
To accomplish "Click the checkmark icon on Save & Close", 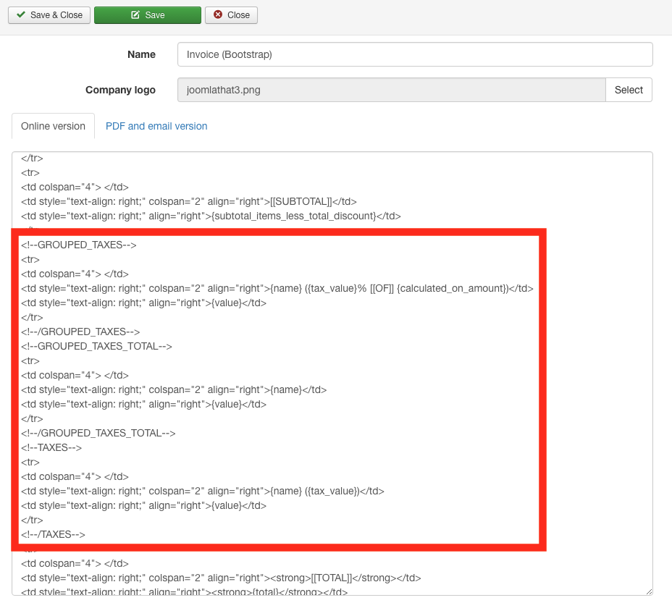I will [21, 14].
